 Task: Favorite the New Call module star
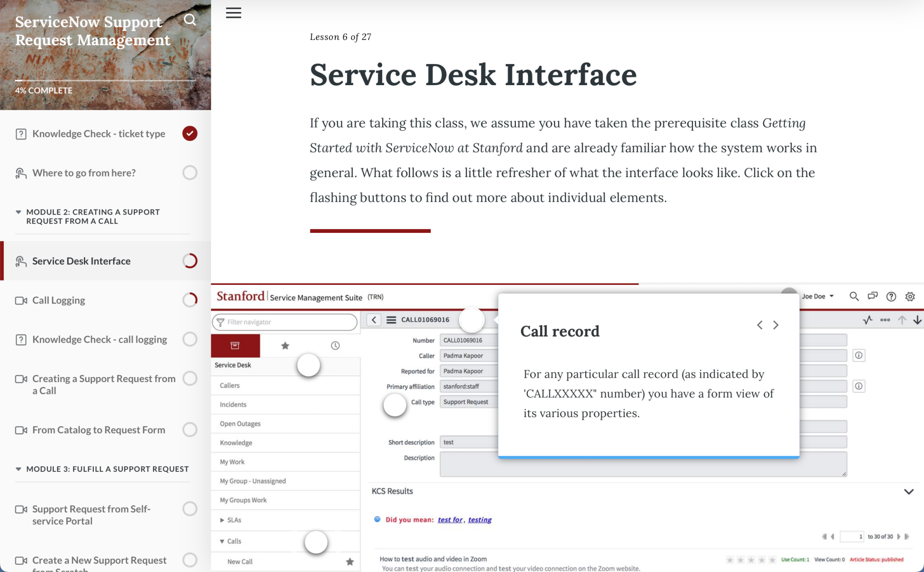350,561
